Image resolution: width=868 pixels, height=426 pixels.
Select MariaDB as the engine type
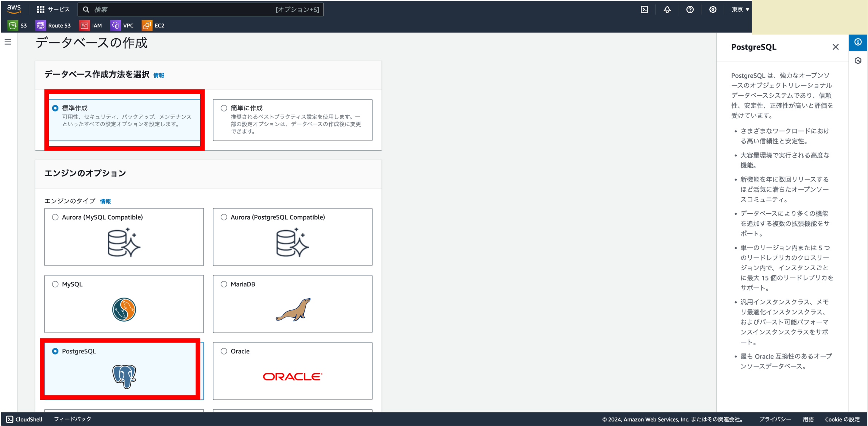click(224, 284)
